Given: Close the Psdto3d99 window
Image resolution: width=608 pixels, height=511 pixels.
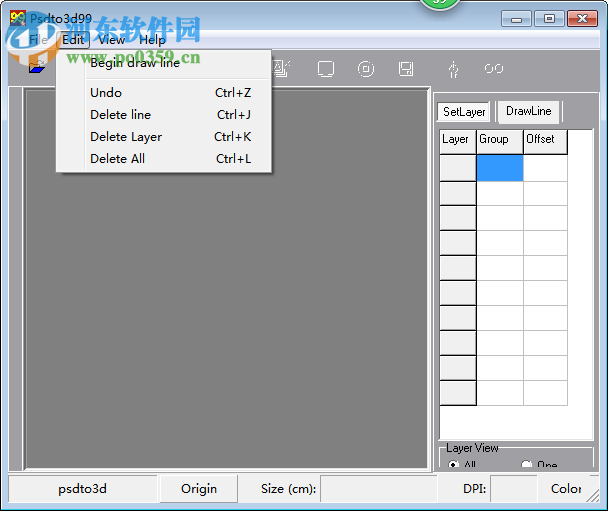Looking at the screenshot, I should pos(582,19).
